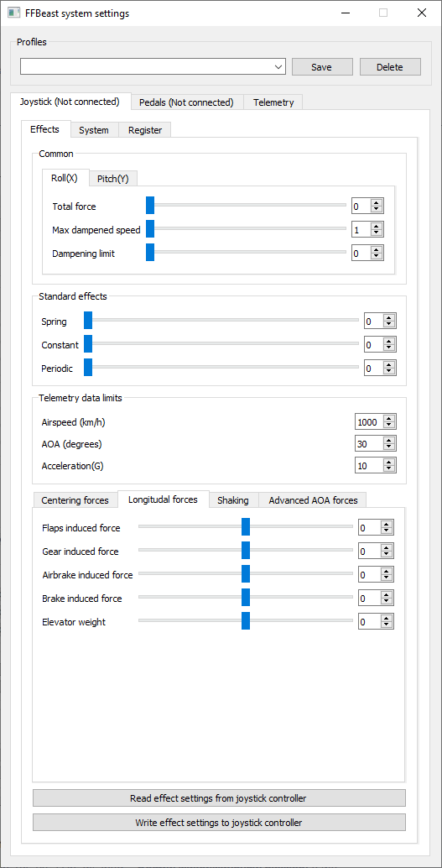The image size is (442, 868).
Task: Click the Airspeed (km/h) value field
Action: 368,421
